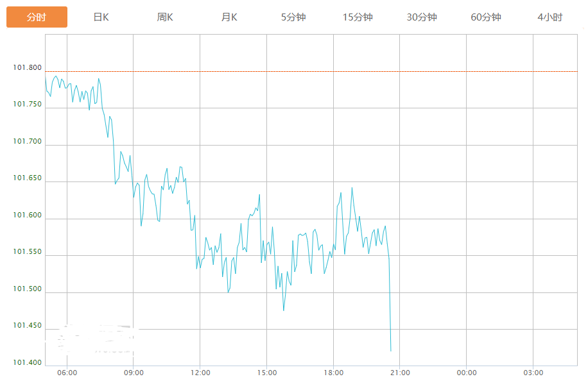Select the 分时 tab
This screenshot has height=379, width=588.
(x=37, y=17)
